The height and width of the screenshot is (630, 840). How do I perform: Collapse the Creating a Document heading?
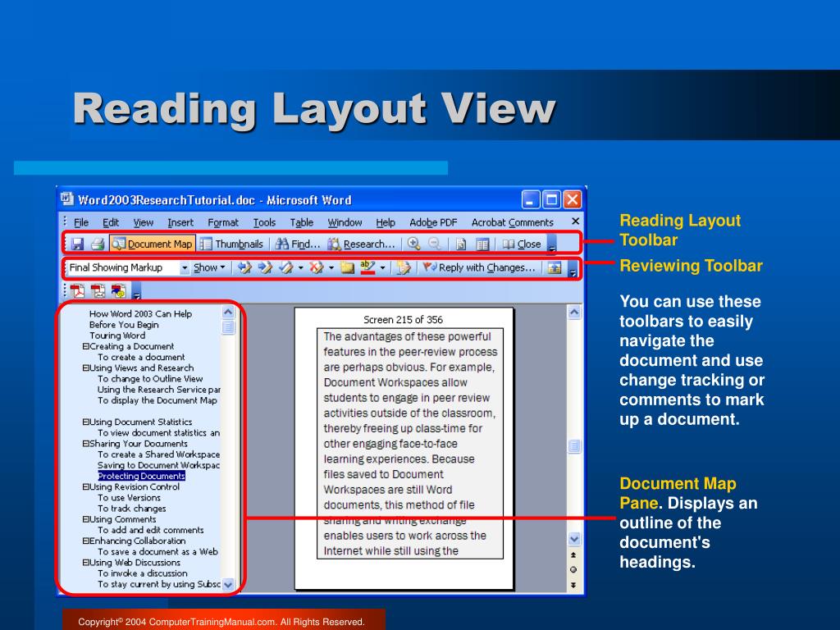click(85, 347)
